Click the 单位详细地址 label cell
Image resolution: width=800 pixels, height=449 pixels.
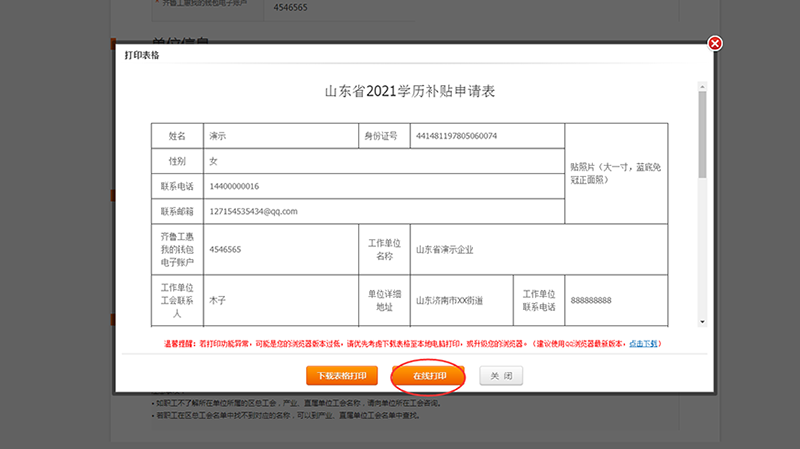(384, 301)
